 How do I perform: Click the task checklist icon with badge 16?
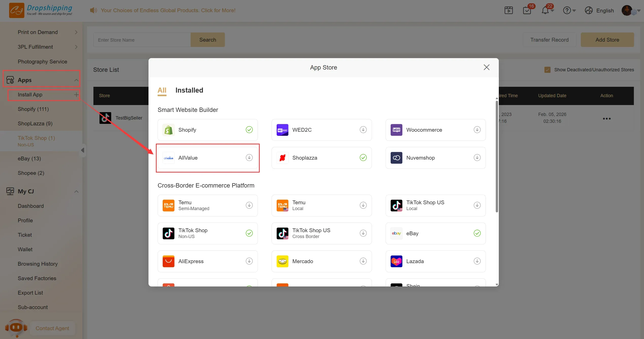pyautogui.click(x=527, y=10)
